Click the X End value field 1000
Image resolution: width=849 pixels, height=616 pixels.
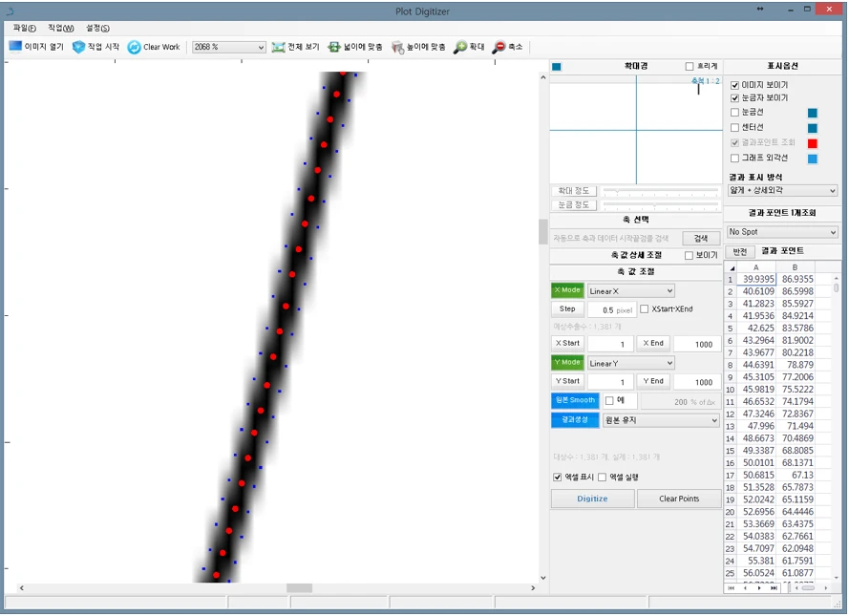click(x=697, y=344)
